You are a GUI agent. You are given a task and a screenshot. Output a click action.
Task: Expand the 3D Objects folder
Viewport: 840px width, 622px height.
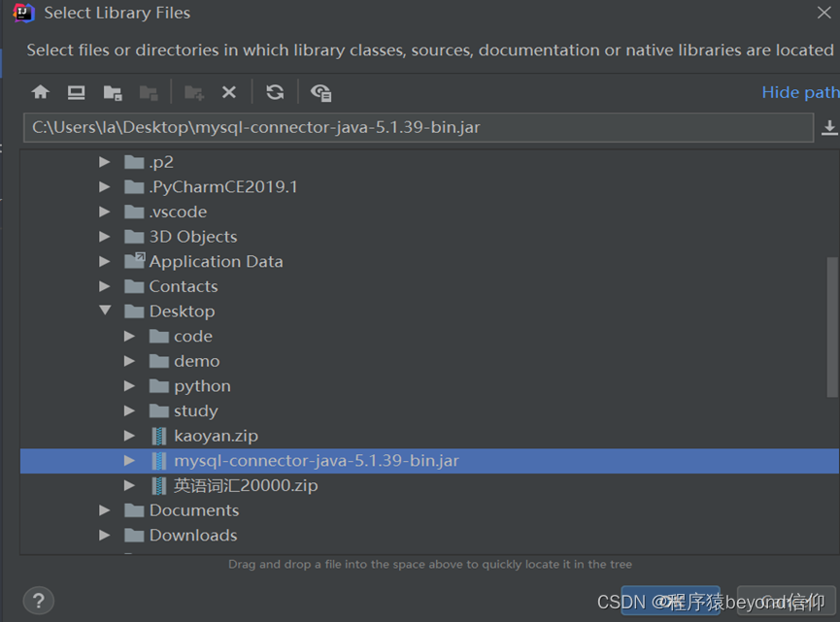105,237
